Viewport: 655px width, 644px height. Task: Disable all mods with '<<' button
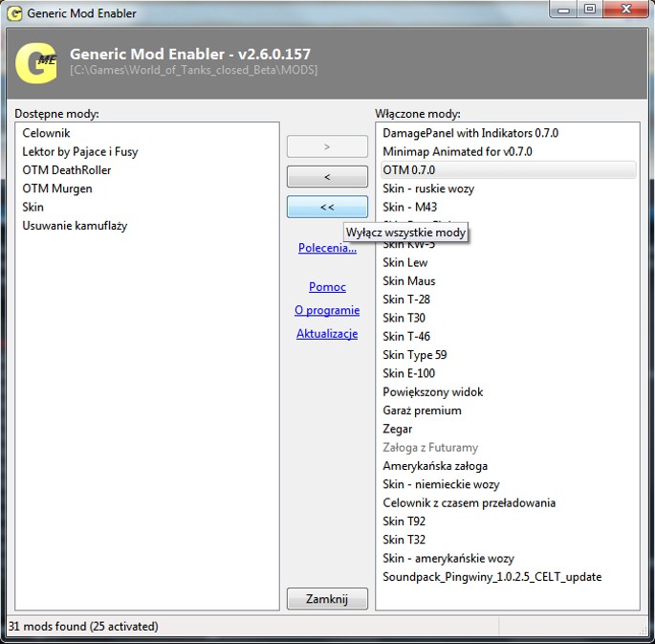[x=327, y=207]
